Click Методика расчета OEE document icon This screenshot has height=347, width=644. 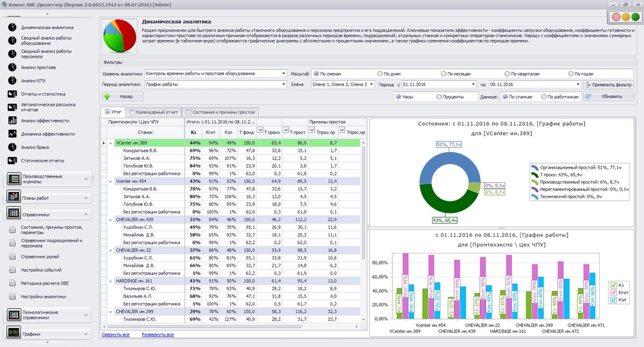12,284
